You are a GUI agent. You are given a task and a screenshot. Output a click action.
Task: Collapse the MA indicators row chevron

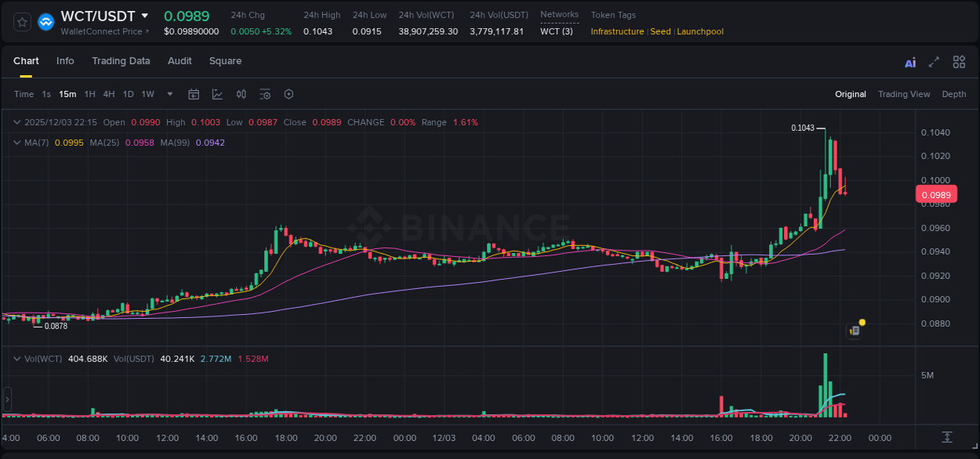[16, 143]
